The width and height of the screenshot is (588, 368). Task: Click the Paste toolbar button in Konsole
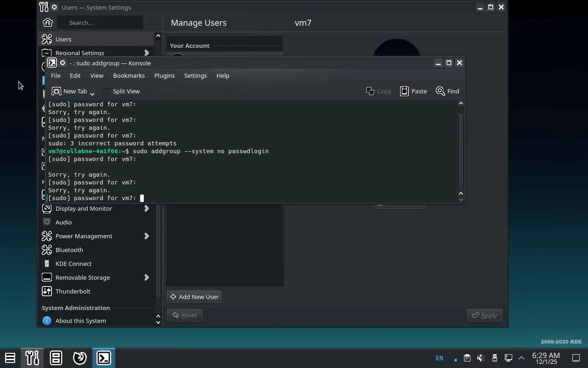point(413,91)
